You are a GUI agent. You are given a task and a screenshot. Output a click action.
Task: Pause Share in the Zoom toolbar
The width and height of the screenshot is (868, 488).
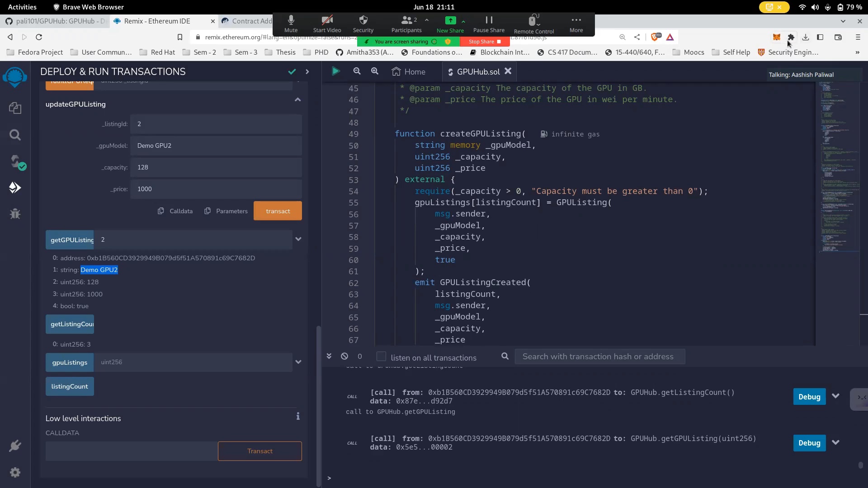[x=489, y=24]
